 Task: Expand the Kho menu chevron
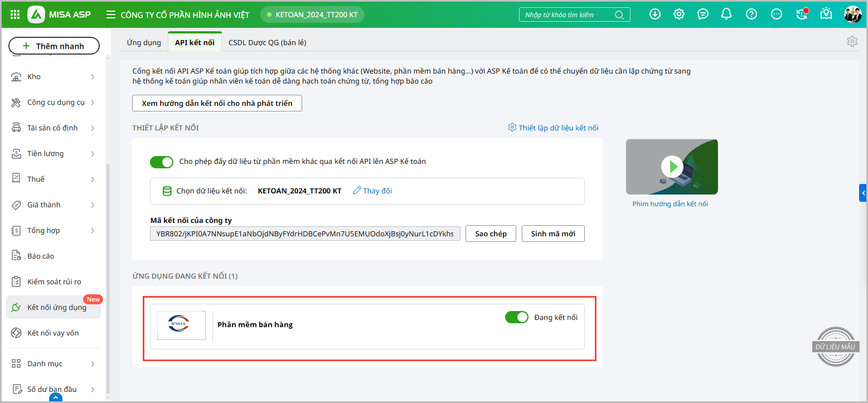click(x=93, y=76)
